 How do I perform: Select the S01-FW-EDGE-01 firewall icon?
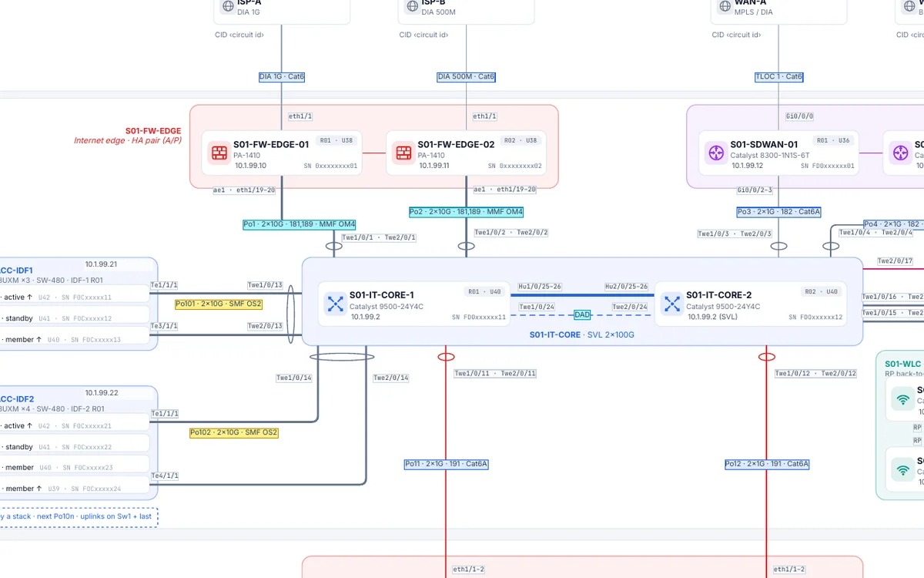coord(219,153)
